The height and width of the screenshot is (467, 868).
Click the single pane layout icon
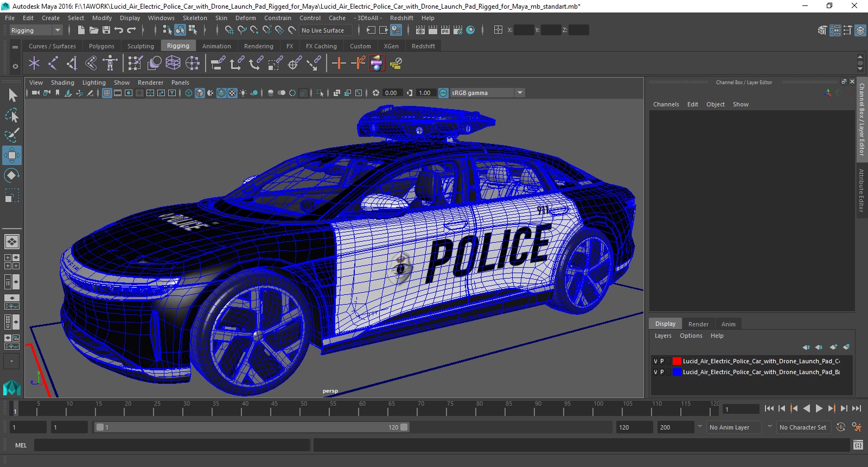coord(12,241)
